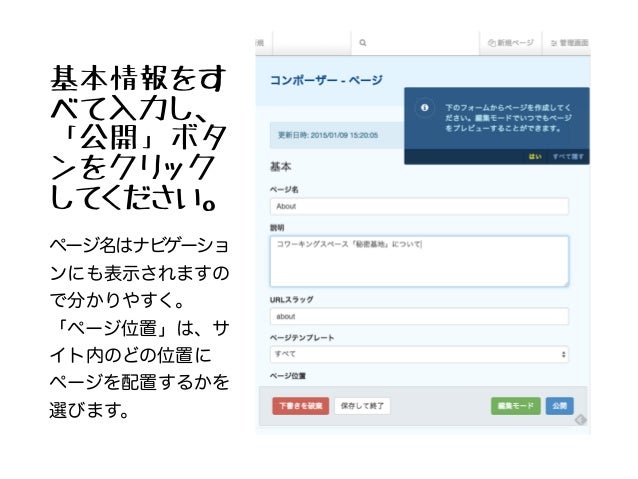The image size is (638, 479).
Task: Click the search magnifier icon
Action: 363,43
